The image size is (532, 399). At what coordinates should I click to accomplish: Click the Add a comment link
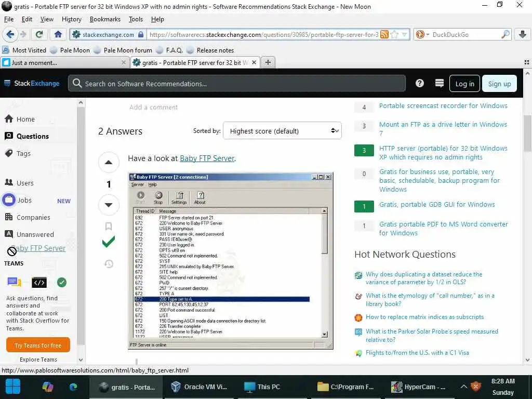153,107
